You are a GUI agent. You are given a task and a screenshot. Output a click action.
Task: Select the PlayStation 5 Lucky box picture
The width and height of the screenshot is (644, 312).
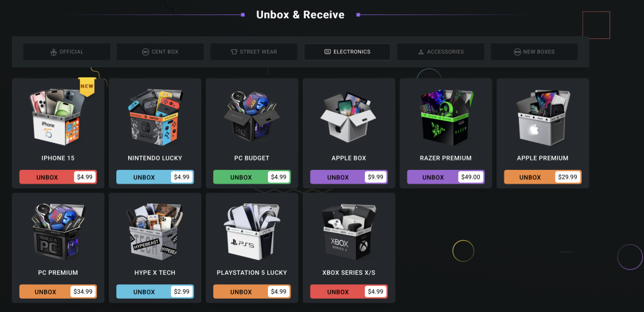tap(252, 231)
